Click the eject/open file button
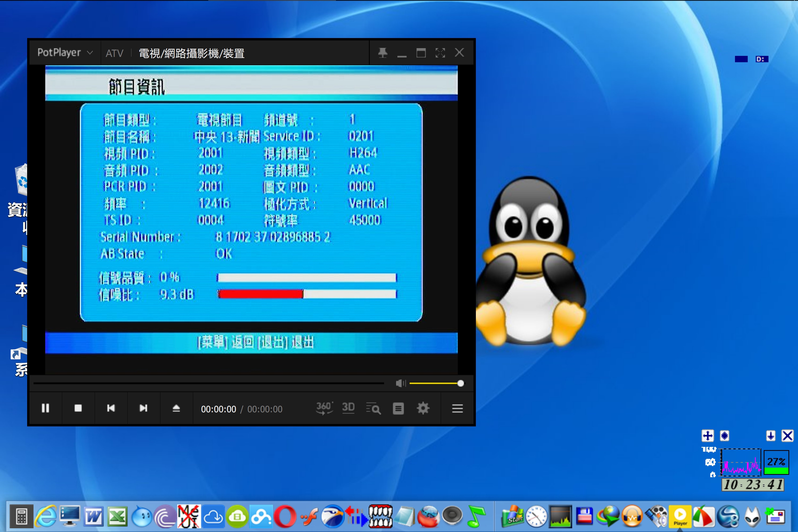 176,408
